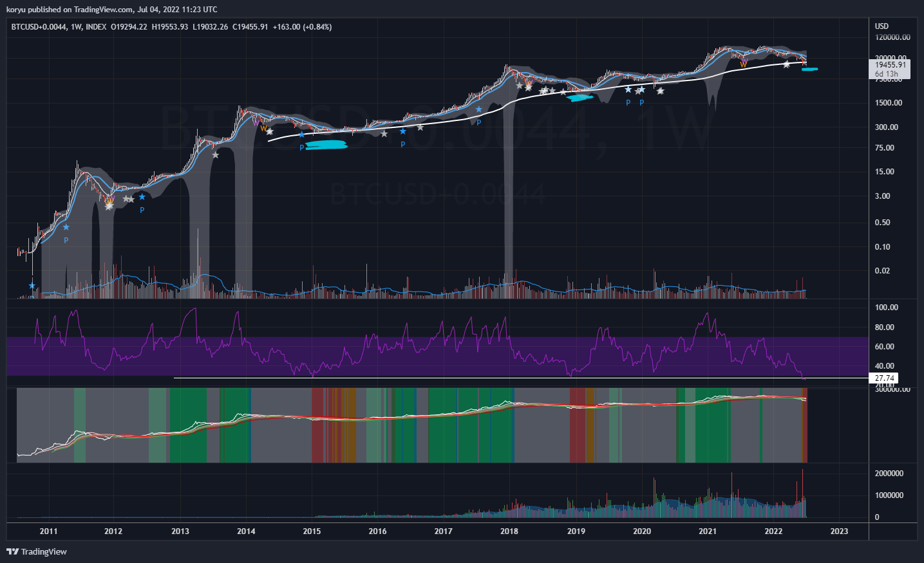Click the '2021' label on the time axis
The width and height of the screenshot is (924, 563).
tap(708, 531)
